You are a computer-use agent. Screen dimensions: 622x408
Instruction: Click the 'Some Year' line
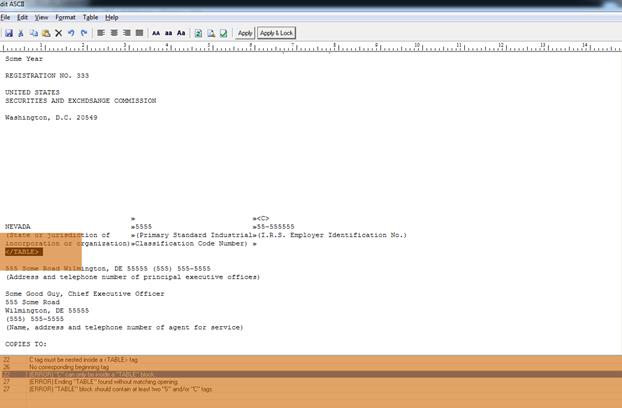tap(24, 59)
